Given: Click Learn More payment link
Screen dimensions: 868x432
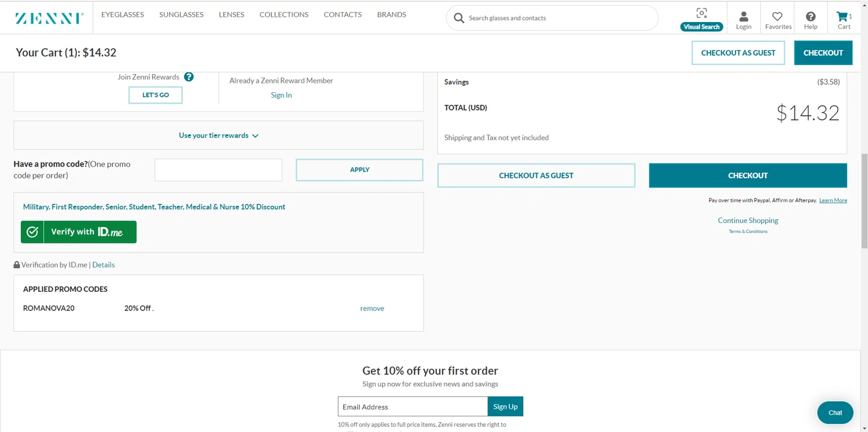Looking at the screenshot, I should [833, 200].
